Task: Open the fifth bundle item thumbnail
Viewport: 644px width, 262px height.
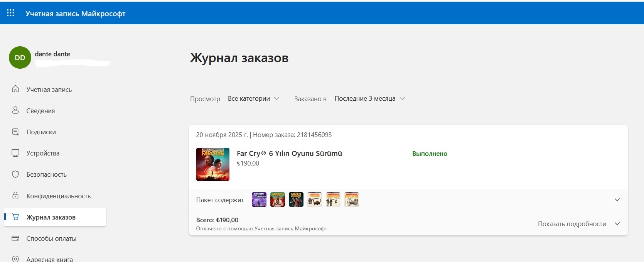Action: point(333,199)
